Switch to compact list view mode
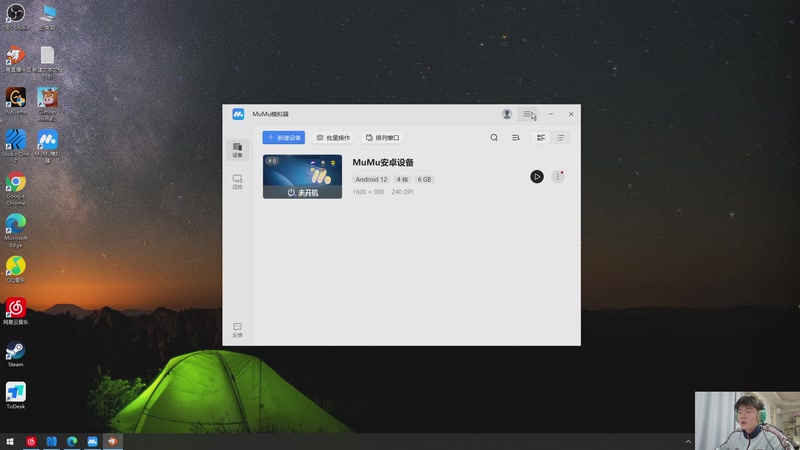 [x=561, y=138]
